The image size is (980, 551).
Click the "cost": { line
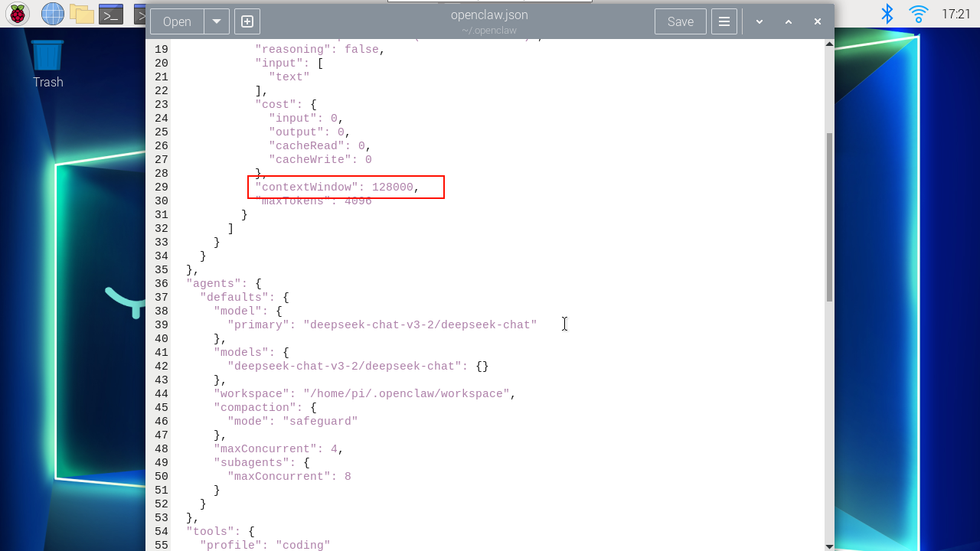(x=286, y=105)
